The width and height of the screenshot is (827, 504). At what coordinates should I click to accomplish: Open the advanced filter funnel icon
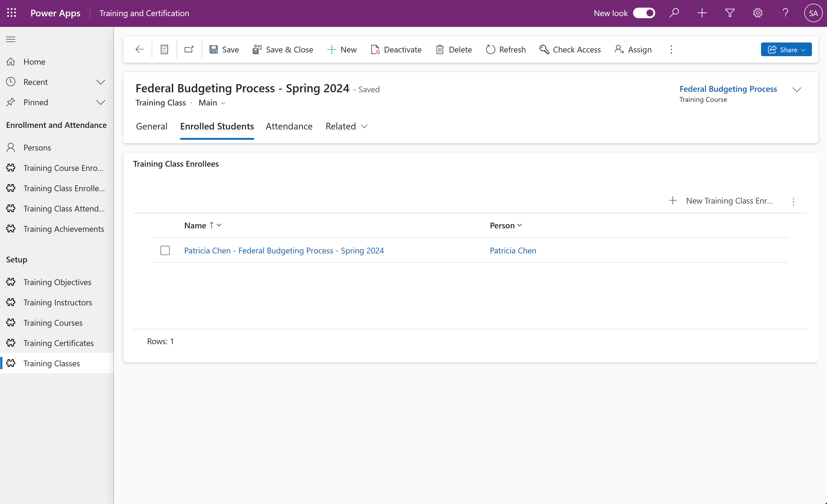tap(730, 13)
